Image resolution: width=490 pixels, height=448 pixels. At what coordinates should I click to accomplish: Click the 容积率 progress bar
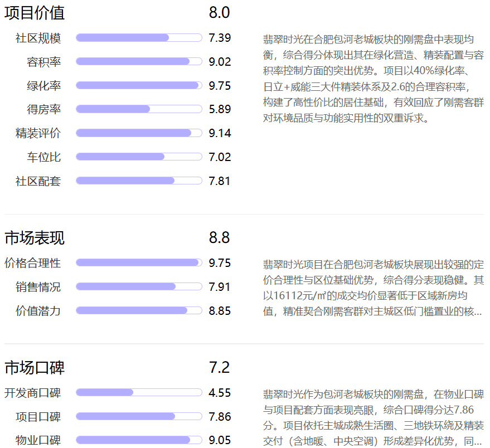[139, 61]
